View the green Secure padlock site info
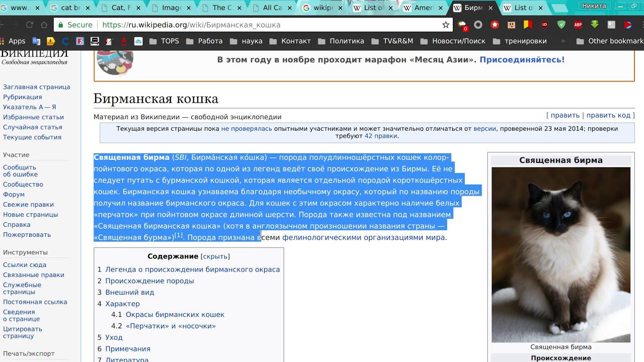Viewport: 644px width, 362px height. (75, 25)
